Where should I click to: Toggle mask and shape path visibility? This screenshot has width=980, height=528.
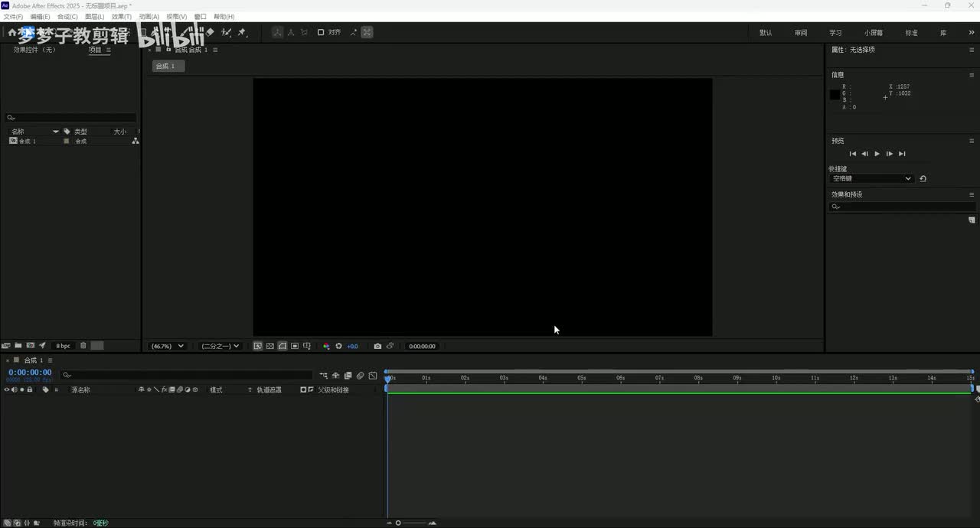pyautogui.click(x=283, y=346)
